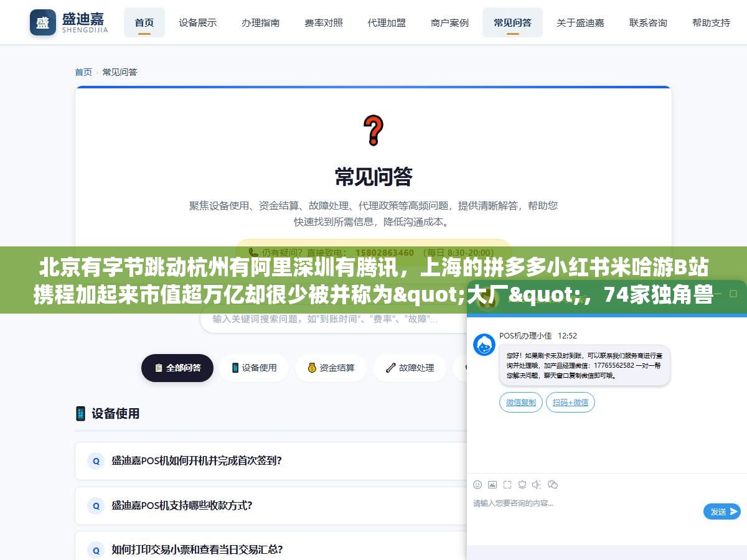Click the agent name POS机办理小佳
The width and height of the screenshot is (747, 560).
coord(525,335)
